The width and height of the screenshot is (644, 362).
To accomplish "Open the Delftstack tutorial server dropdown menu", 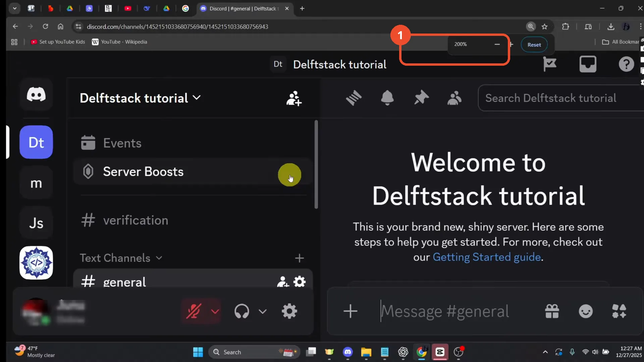I will [x=140, y=98].
